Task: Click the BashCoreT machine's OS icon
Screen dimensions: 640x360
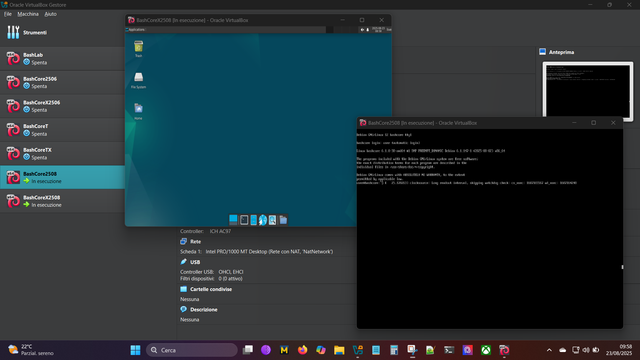Action: [13, 130]
